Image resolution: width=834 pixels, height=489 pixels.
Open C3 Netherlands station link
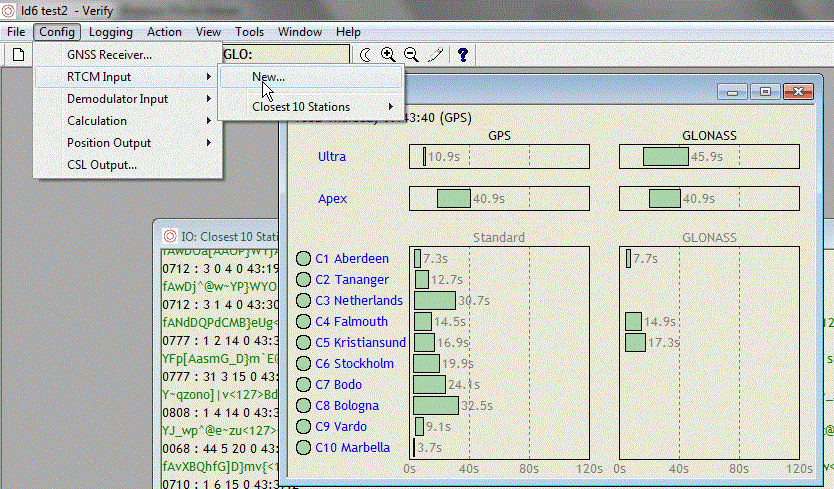coord(359,301)
